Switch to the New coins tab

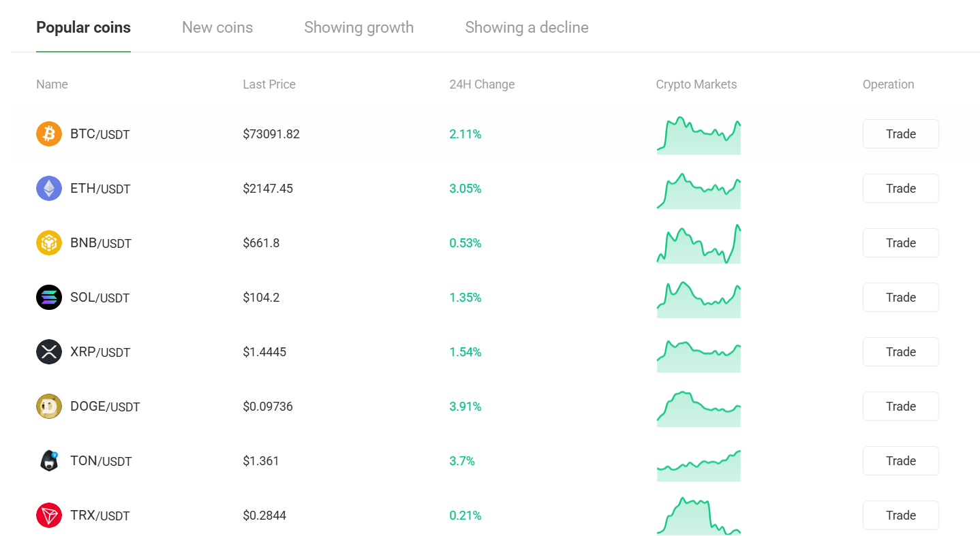click(217, 27)
